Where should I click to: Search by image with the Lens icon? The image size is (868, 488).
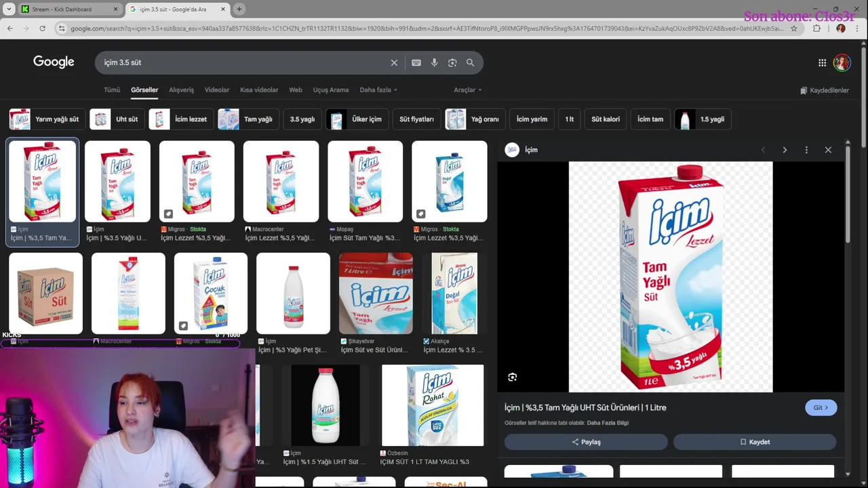tap(452, 62)
